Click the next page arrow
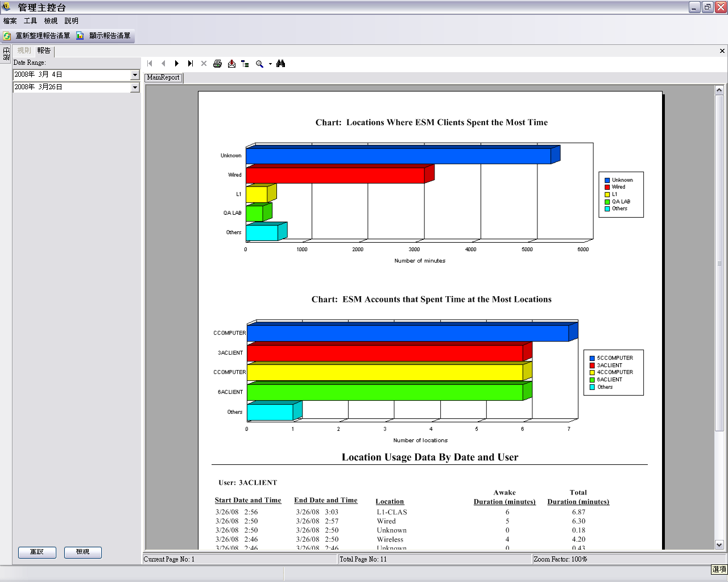This screenshot has height=582, width=728. click(177, 64)
